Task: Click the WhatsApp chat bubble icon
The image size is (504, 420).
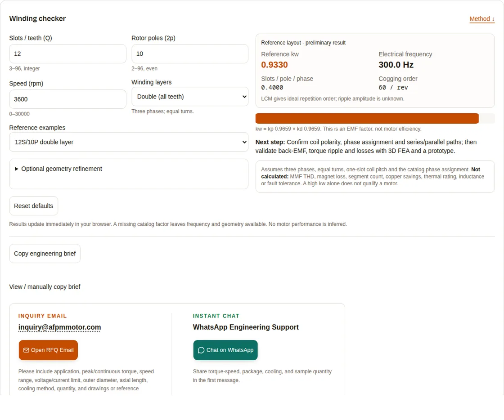Action: coord(201,350)
